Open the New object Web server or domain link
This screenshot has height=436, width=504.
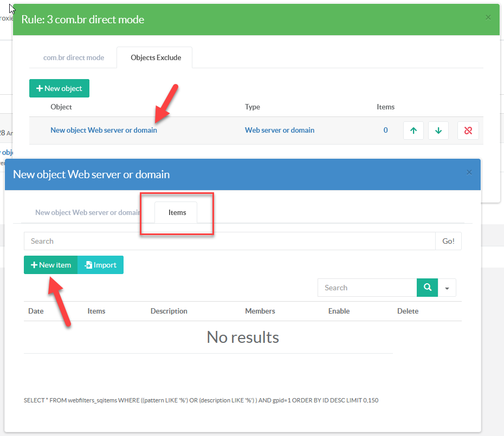(104, 130)
